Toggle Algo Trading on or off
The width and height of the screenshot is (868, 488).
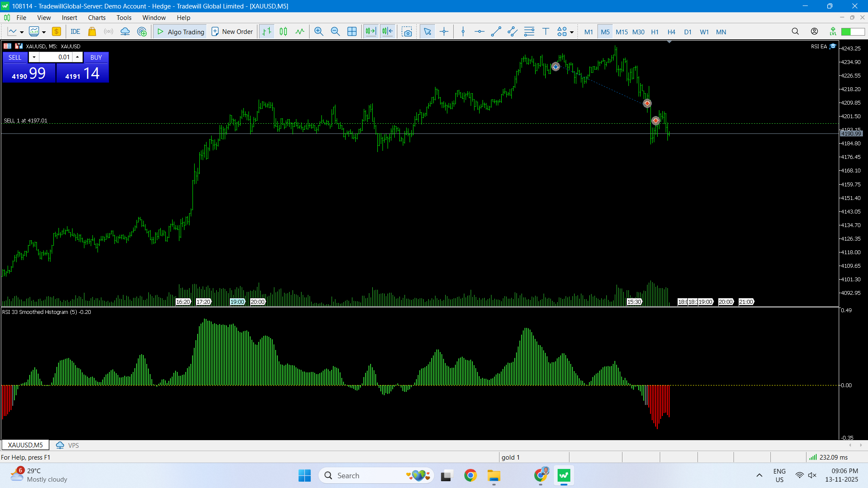180,32
